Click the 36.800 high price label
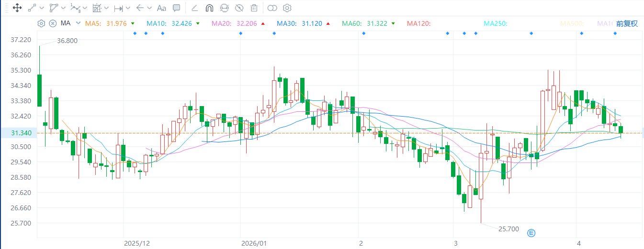Viewport: 644px width, 249px height. (x=67, y=41)
